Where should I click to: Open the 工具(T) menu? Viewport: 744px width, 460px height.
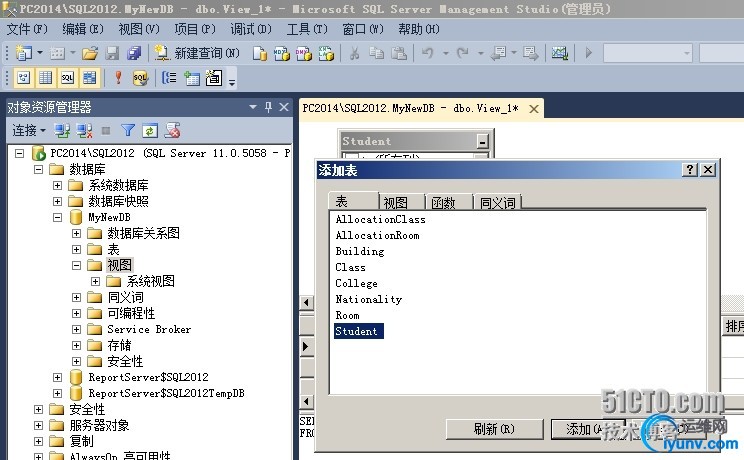pos(307,29)
